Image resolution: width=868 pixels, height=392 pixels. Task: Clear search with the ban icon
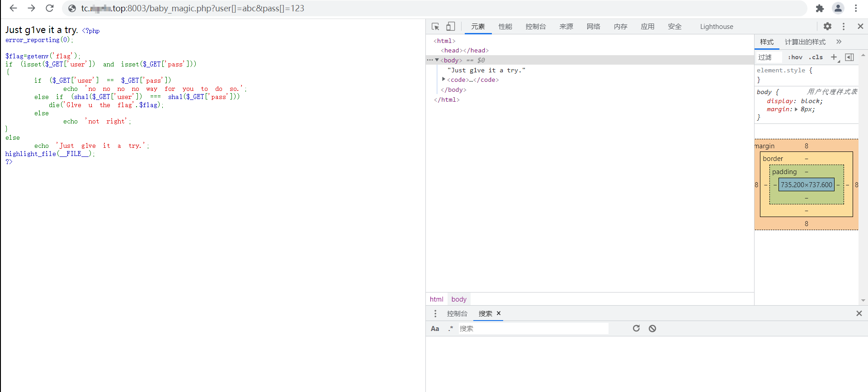coord(652,328)
